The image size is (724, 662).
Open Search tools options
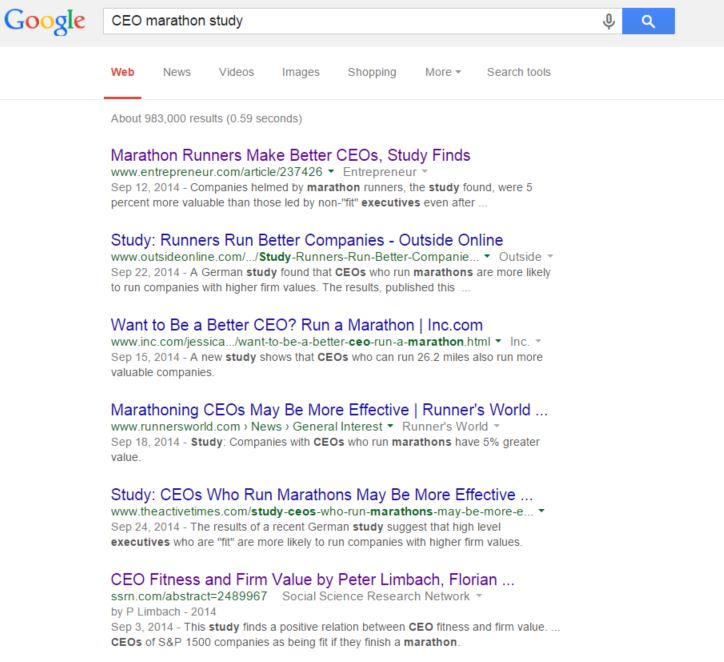coord(518,72)
